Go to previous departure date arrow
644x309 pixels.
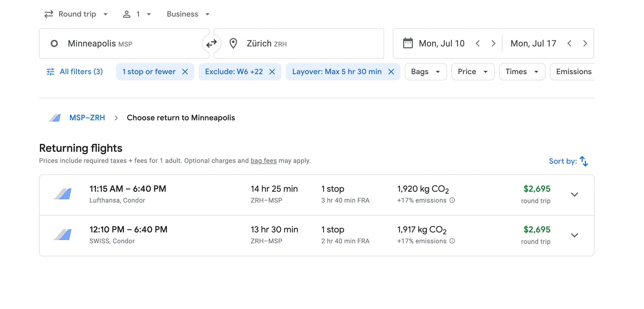tap(478, 43)
